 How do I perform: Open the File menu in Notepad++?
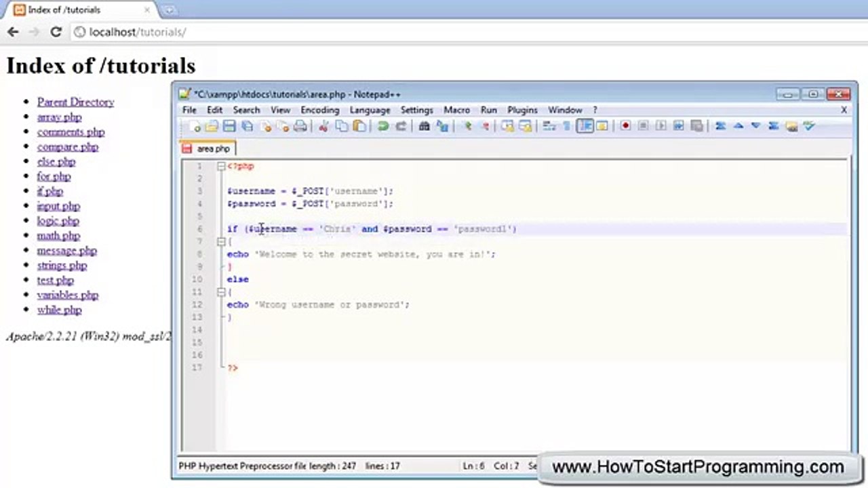pyautogui.click(x=189, y=110)
